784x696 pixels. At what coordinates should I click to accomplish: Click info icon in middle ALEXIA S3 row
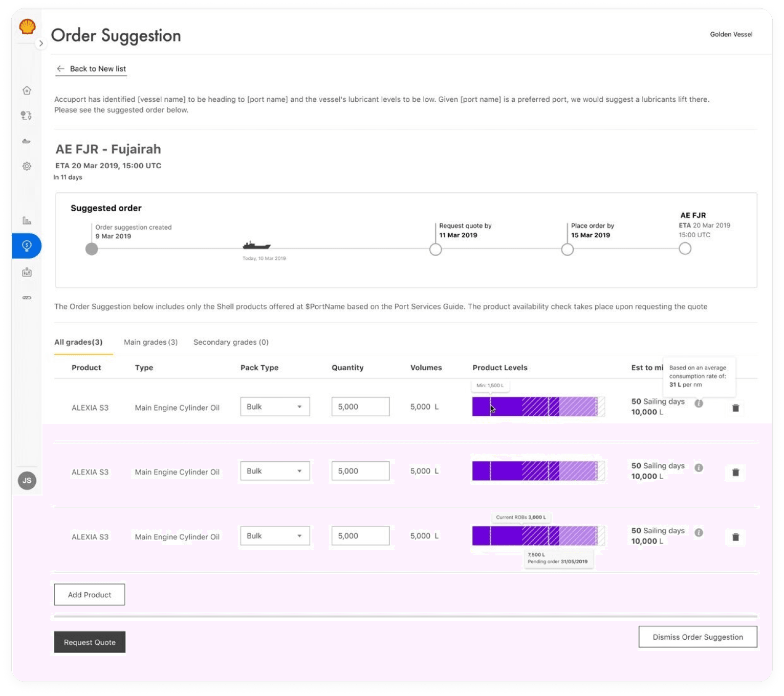[x=699, y=468]
